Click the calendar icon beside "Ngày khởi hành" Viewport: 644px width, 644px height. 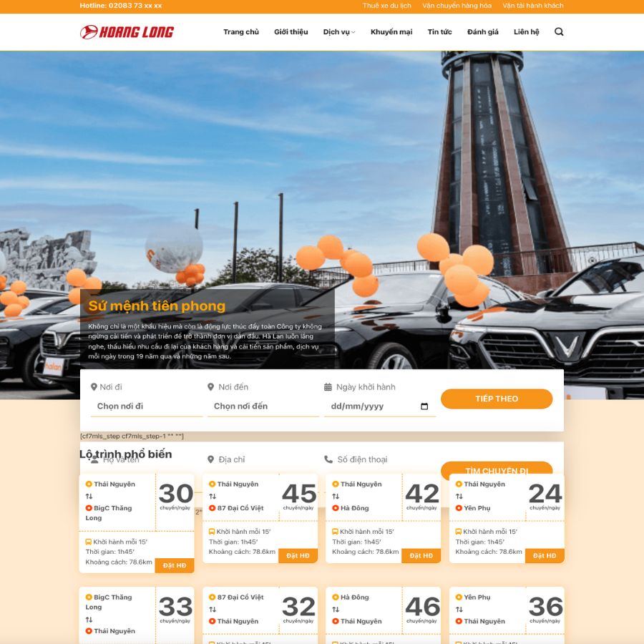[x=327, y=386]
